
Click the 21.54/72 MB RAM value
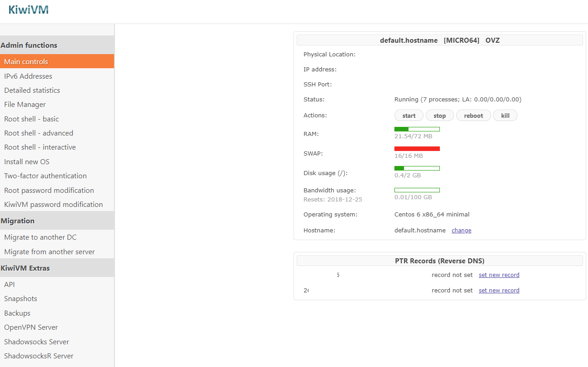coord(414,136)
